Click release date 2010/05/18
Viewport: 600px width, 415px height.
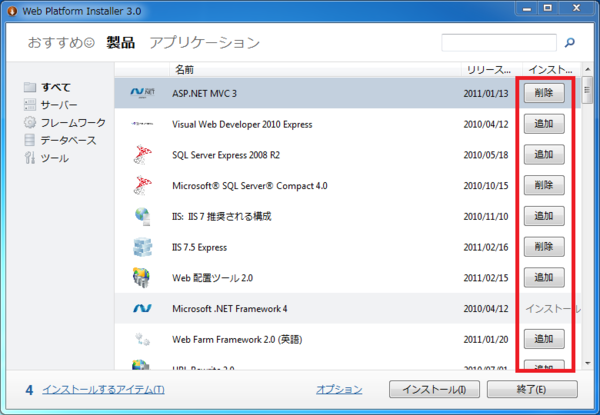[x=486, y=155]
